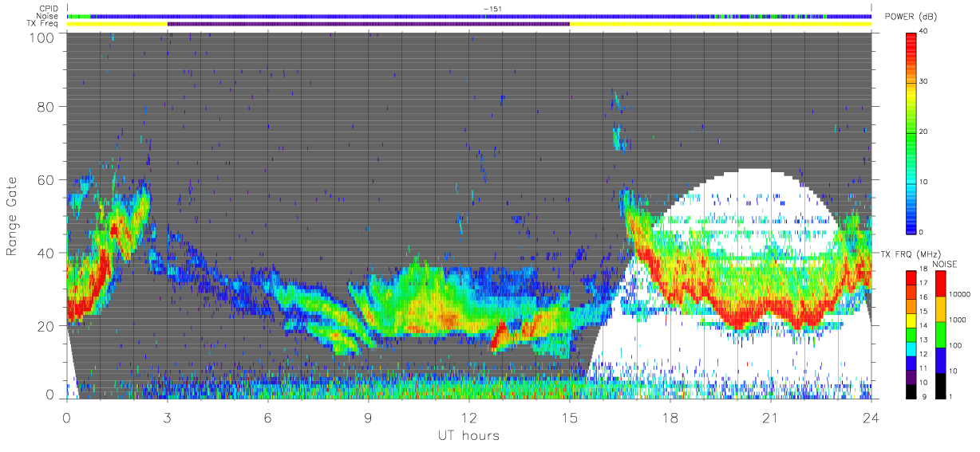Click the -151 CPID value

492,9
